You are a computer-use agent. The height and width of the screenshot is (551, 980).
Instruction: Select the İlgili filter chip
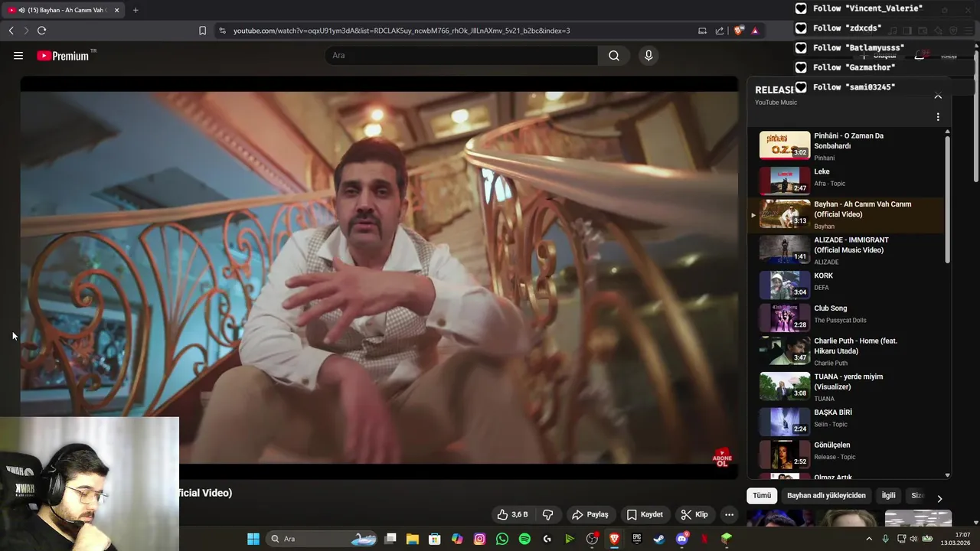888,495
